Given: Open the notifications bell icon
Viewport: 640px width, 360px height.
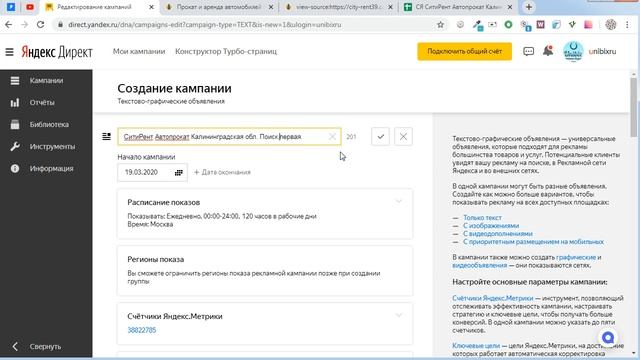Looking at the screenshot, I should (x=548, y=51).
